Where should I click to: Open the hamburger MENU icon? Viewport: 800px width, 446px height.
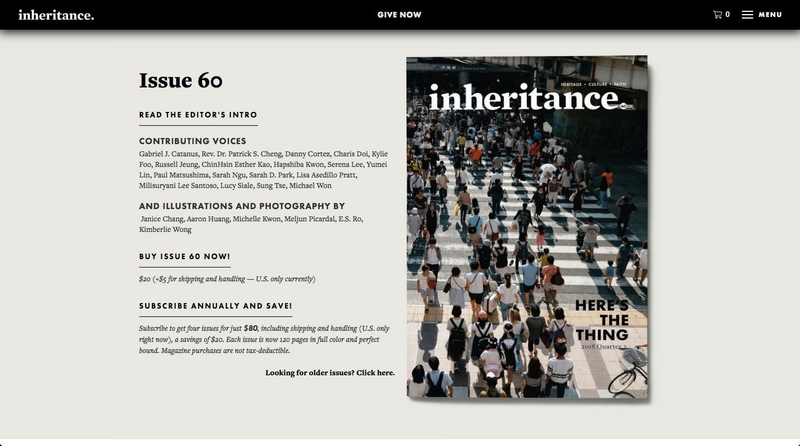(747, 15)
